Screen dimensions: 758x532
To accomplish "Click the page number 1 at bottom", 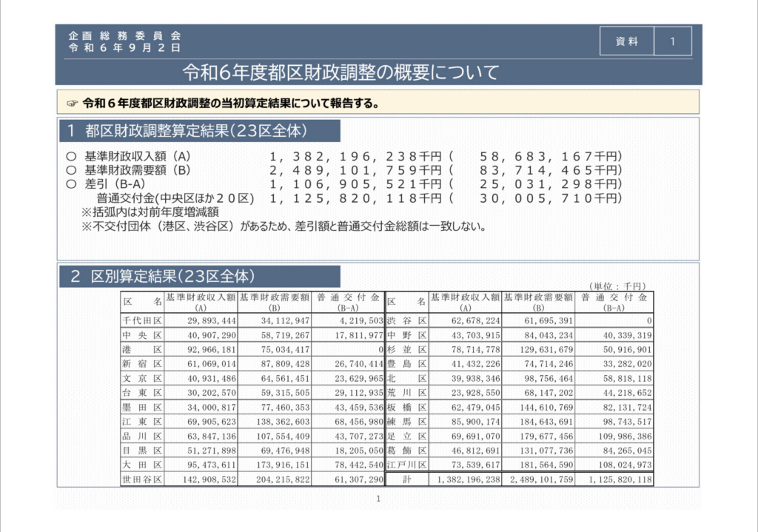I will click(x=378, y=499).
